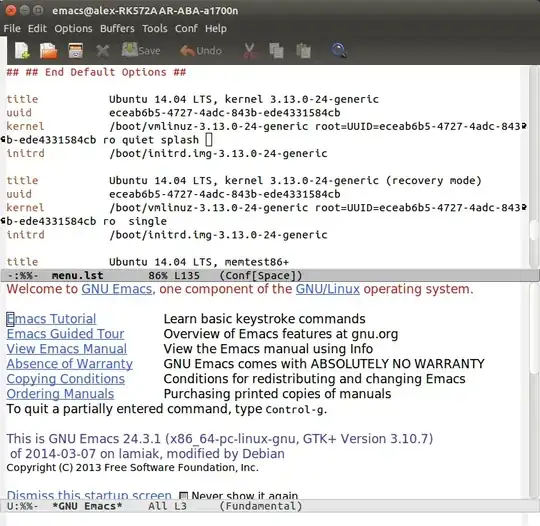Open the Ordering Manuals link
Viewport: 540px width, 526px height.
tap(60, 394)
